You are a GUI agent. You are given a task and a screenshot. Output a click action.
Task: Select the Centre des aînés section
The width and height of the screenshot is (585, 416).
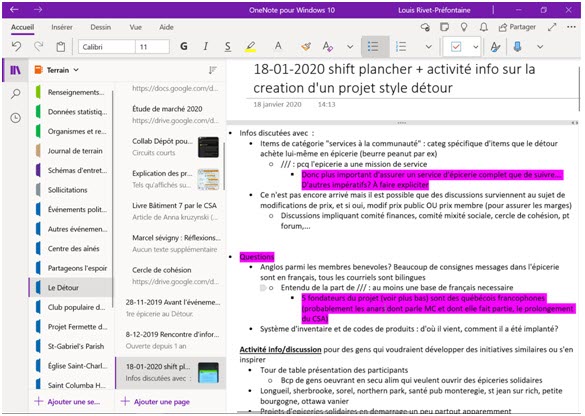click(x=71, y=248)
